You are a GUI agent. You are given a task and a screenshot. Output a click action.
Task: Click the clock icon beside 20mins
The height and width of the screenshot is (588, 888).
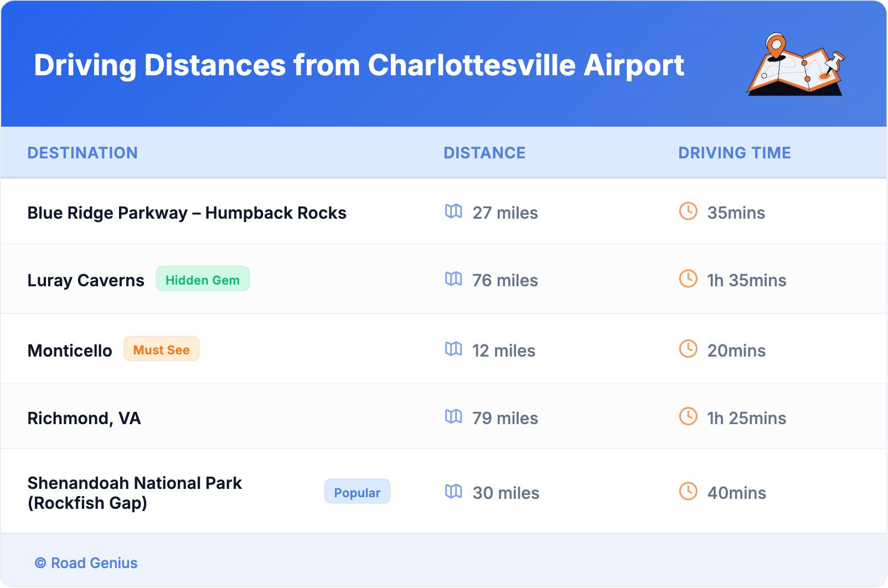688,349
